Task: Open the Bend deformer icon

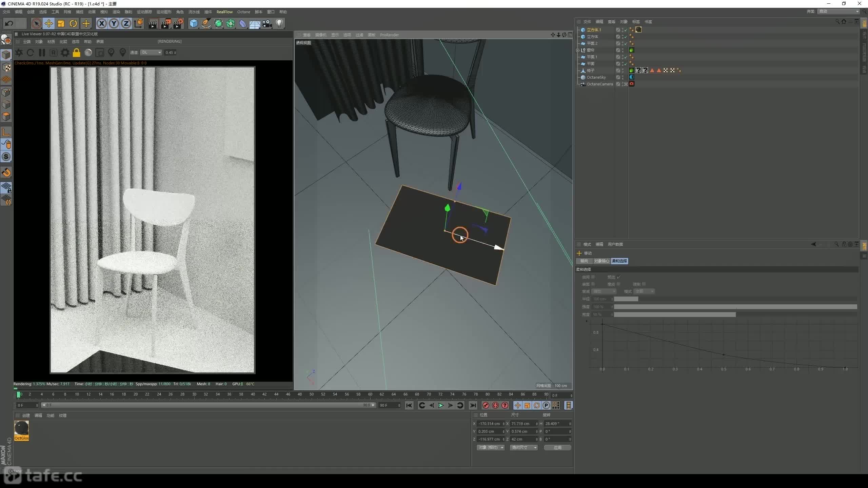Action: [243, 23]
